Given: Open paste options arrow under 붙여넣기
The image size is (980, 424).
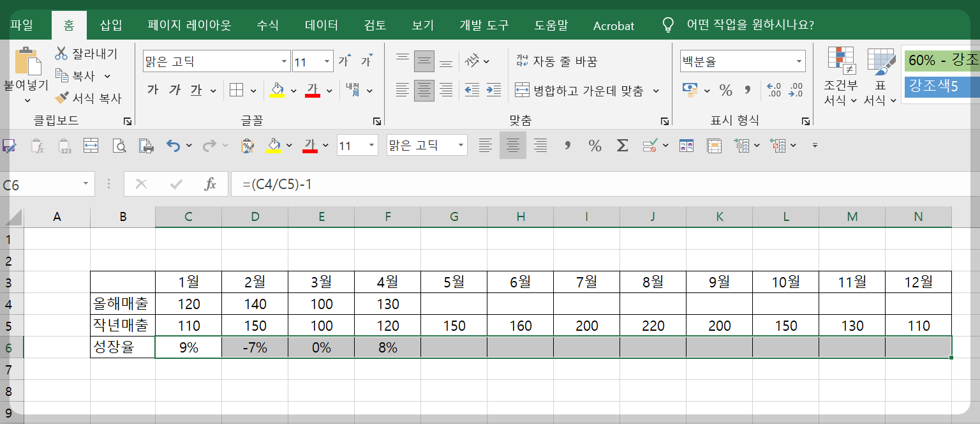Looking at the screenshot, I should [x=27, y=100].
